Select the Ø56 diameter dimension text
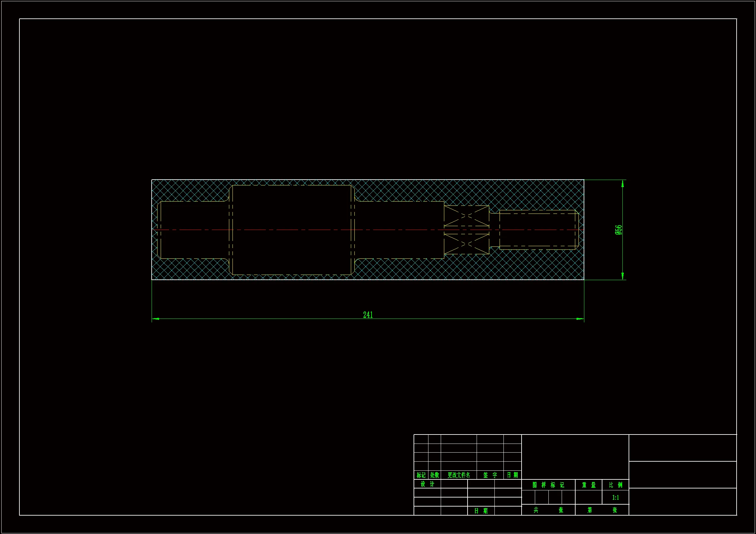The image size is (756, 534). point(618,230)
